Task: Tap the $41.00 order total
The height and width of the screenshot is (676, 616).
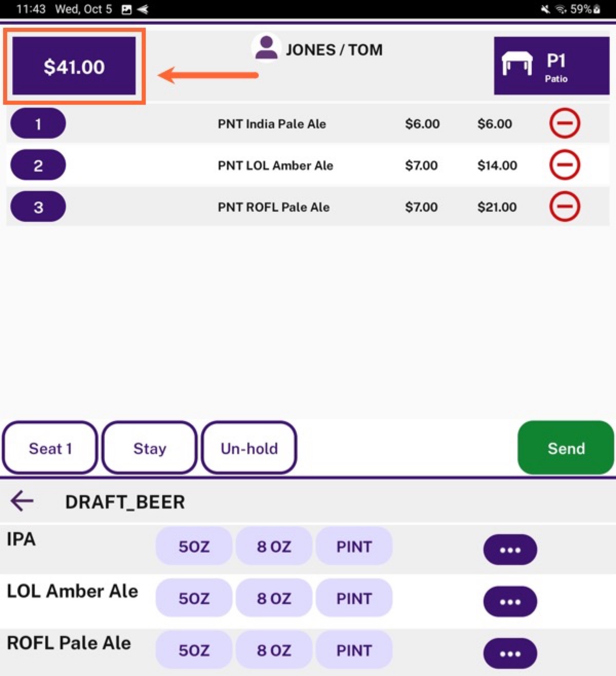Action: [x=74, y=66]
